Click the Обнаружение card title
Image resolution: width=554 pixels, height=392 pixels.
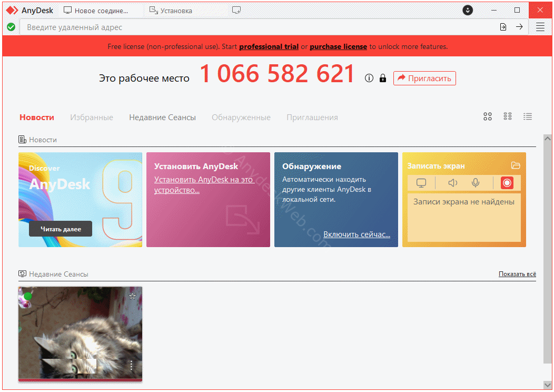(x=312, y=166)
